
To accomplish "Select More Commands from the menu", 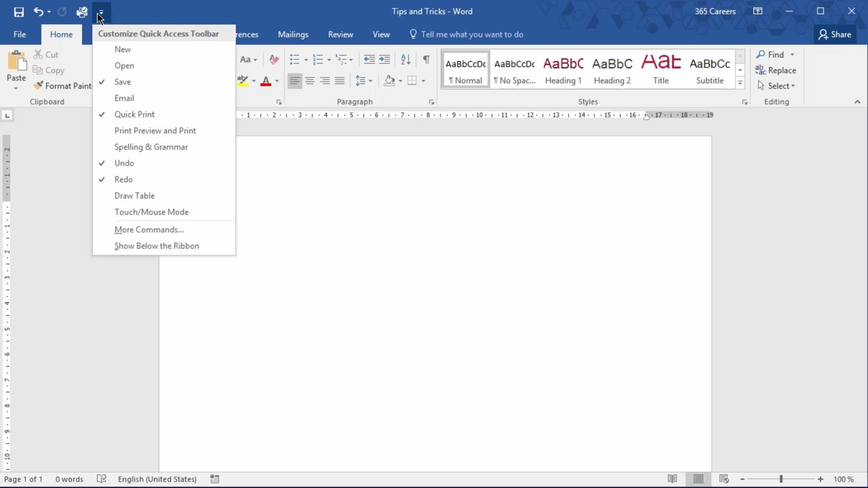I will 148,229.
